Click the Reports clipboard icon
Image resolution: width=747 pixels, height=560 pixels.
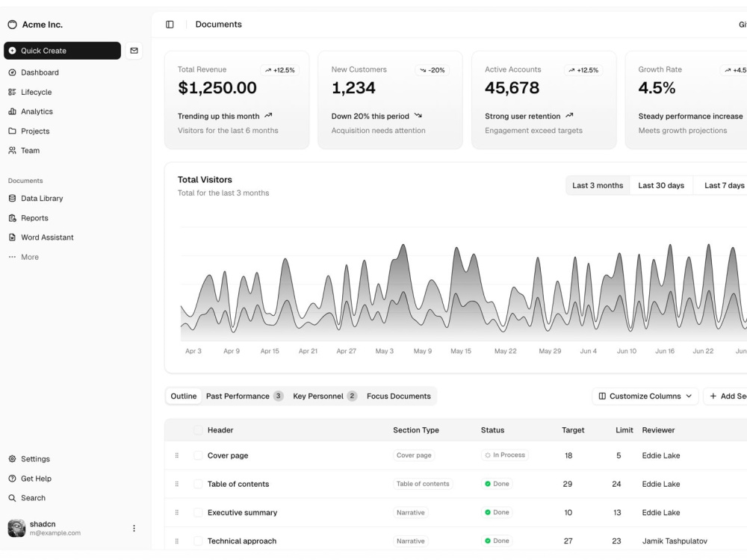pyautogui.click(x=13, y=218)
